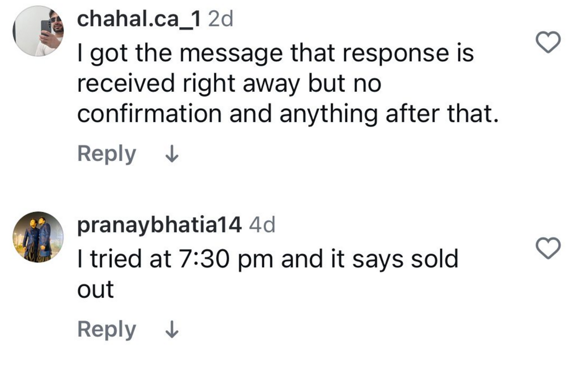Reply to chahal.ca_1's comment
The width and height of the screenshot is (588, 389).
(x=107, y=154)
